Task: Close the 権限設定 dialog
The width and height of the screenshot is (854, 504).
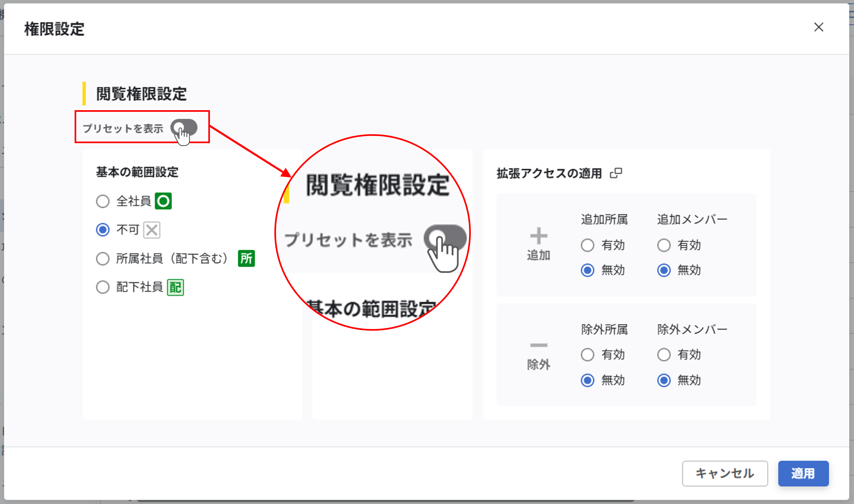Action: point(819,27)
